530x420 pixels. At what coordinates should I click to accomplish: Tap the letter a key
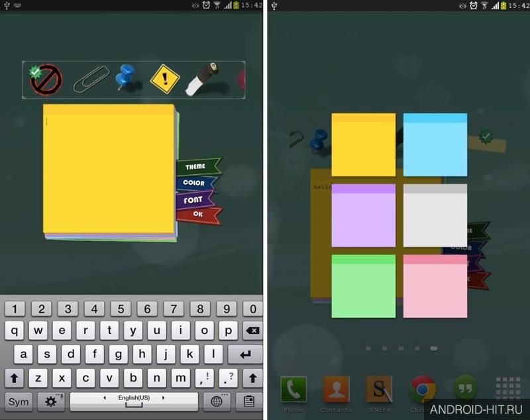pos(23,354)
